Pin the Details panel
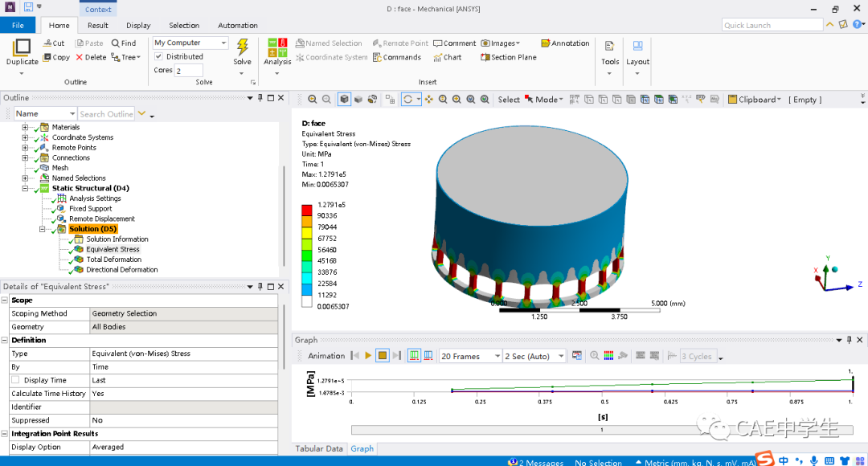This screenshot has height=466, width=868. point(260,287)
